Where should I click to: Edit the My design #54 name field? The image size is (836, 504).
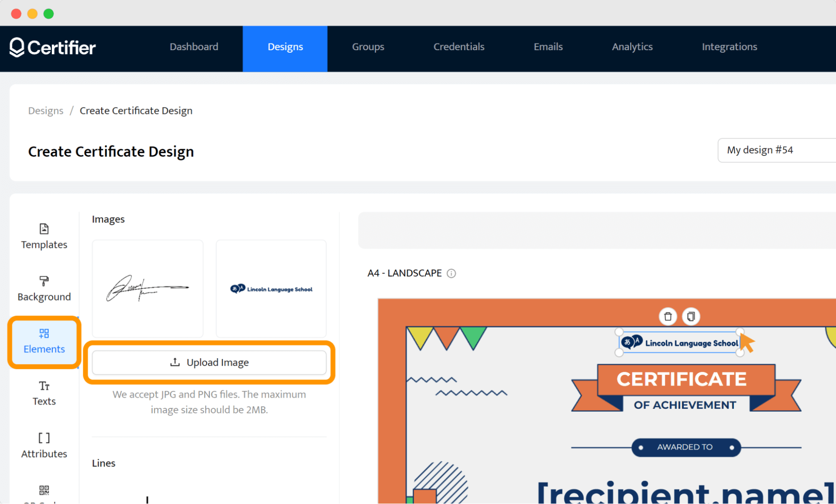777,150
